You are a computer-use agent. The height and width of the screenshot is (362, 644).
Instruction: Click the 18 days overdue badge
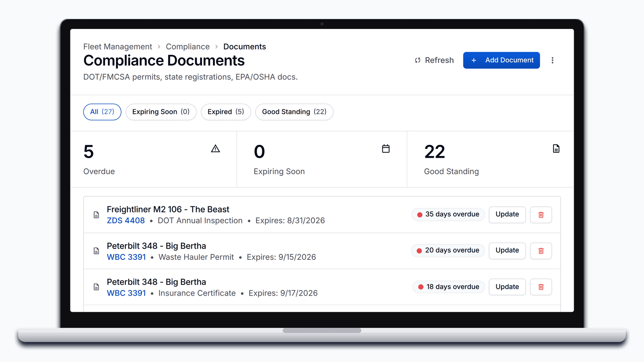[x=449, y=287]
